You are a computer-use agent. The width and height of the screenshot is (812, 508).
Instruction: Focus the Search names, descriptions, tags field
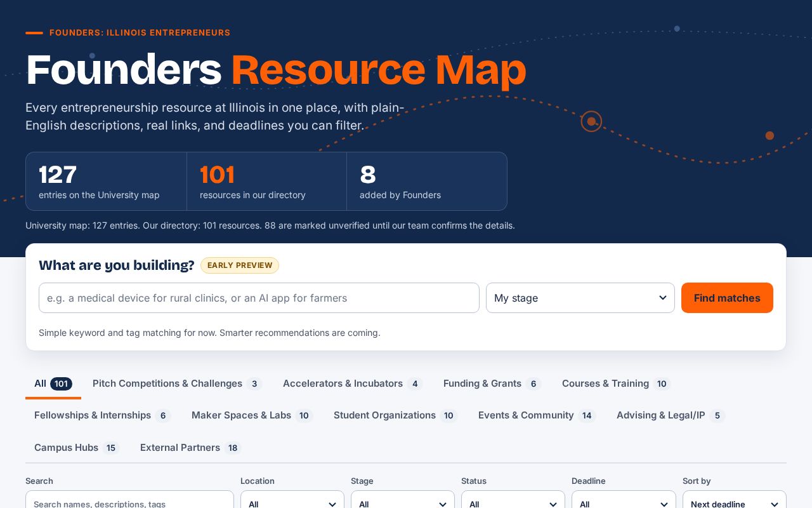tap(129, 500)
